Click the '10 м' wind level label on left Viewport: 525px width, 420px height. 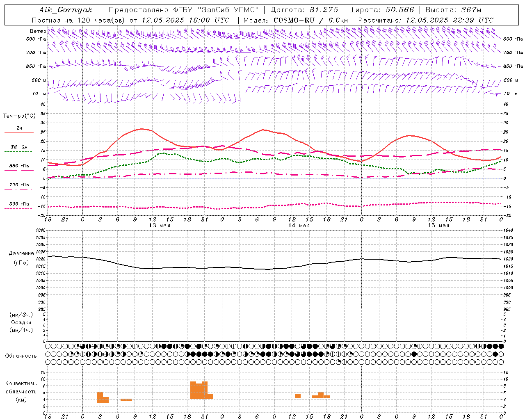39,94
